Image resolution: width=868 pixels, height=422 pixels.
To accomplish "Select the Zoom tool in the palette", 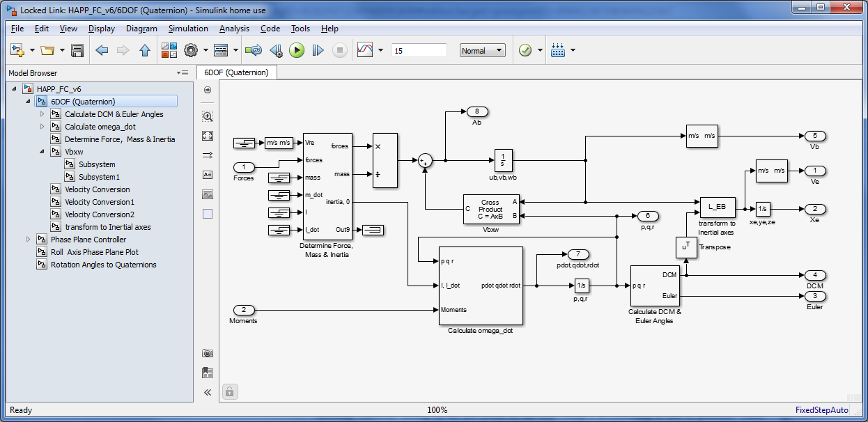I will tap(208, 116).
